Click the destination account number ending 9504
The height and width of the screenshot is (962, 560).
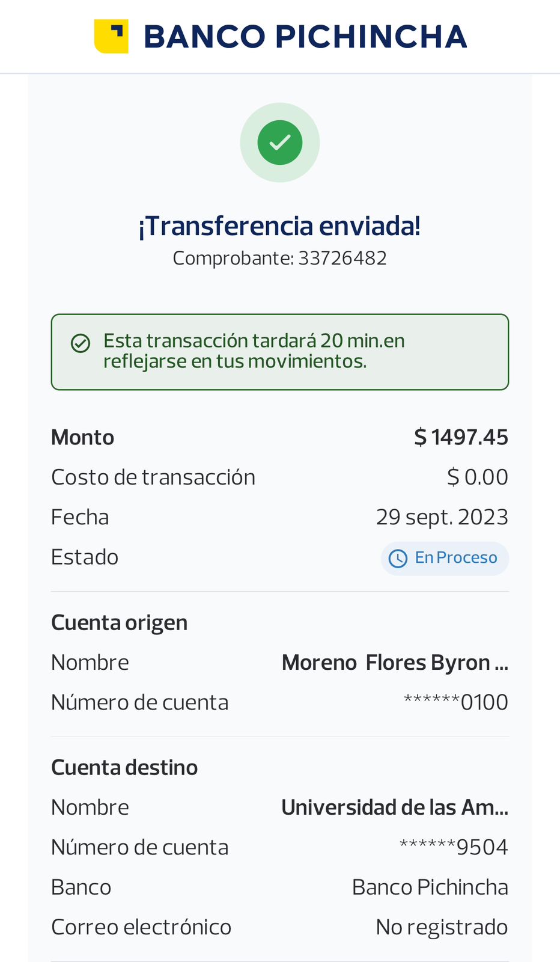pos(454,847)
